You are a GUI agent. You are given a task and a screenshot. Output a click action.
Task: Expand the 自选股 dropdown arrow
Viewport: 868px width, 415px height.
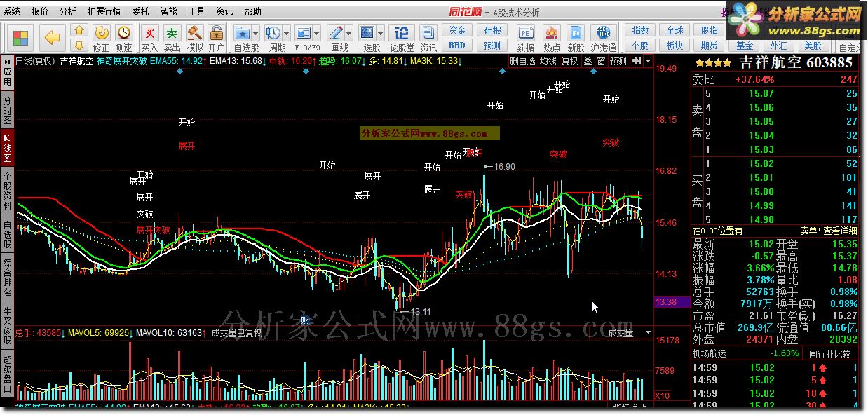256,33
